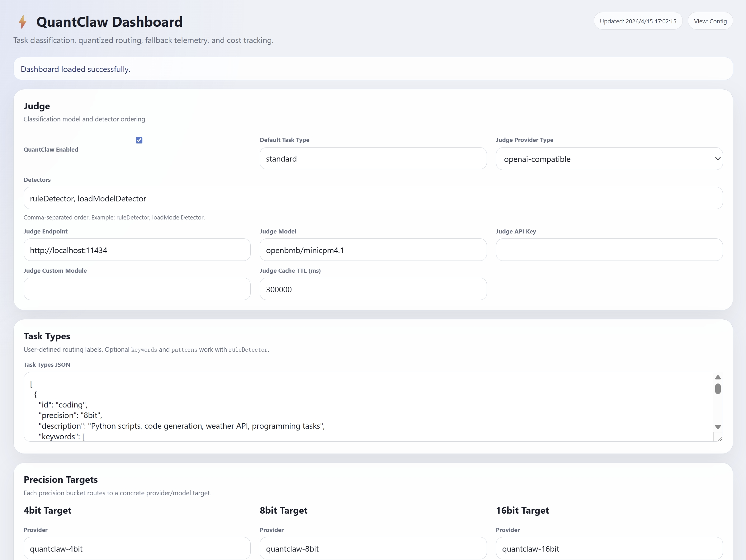Viewport: 746px width, 560px height.
Task: Click the Task Types JSON scrollbar thumb
Action: click(718, 389)
